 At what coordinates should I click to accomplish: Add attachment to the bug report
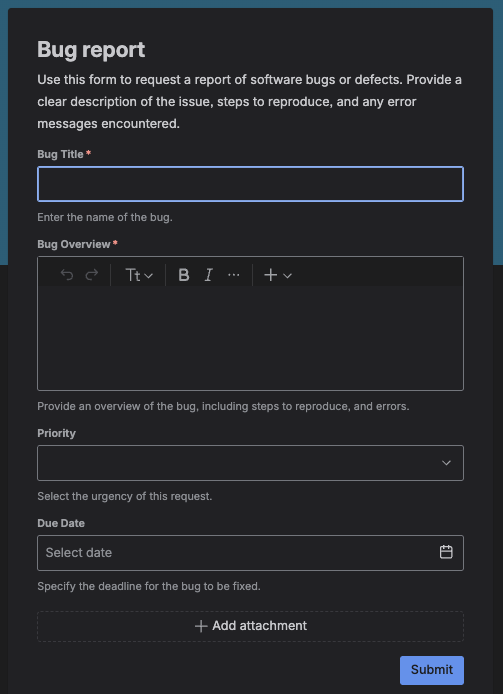(251, 626)
